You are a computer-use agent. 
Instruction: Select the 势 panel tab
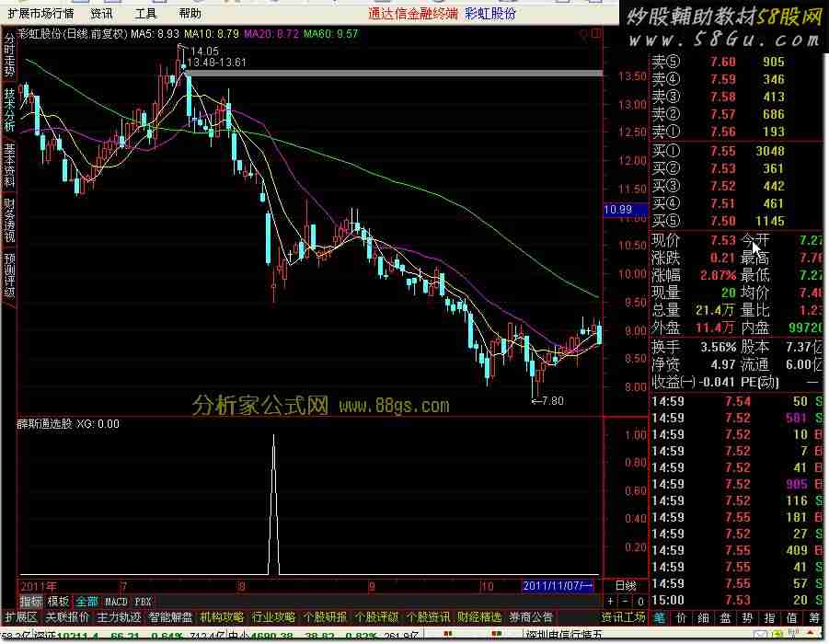click(748, 617)
